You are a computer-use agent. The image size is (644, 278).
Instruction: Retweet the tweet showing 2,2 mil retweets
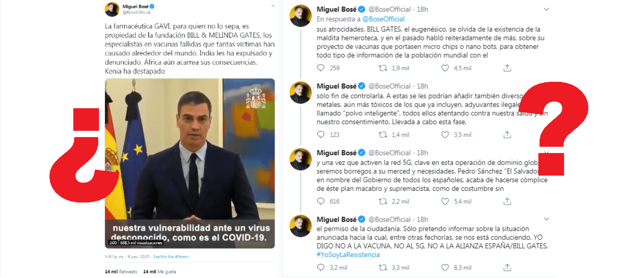[383, 201]
